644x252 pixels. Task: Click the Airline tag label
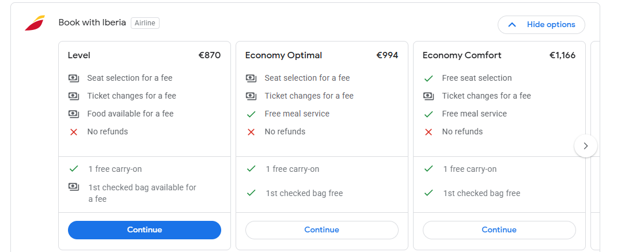click(x=145, y=23)
